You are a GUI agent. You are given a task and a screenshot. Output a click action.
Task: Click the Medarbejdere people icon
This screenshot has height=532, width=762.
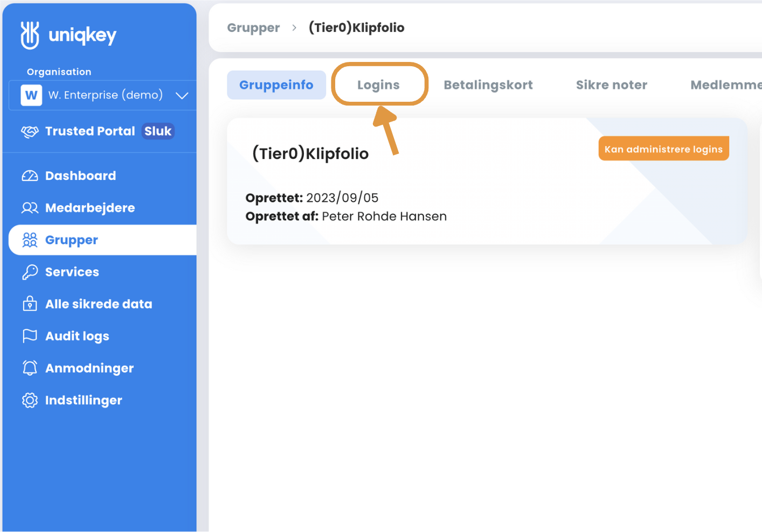30,208
